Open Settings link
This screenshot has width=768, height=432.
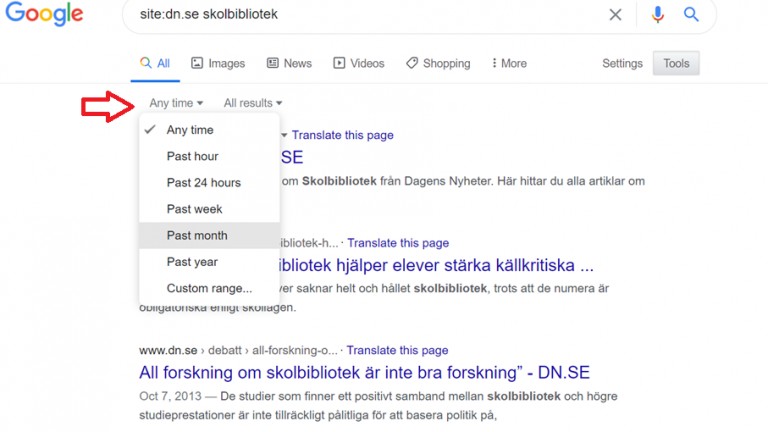coord(622,64)
